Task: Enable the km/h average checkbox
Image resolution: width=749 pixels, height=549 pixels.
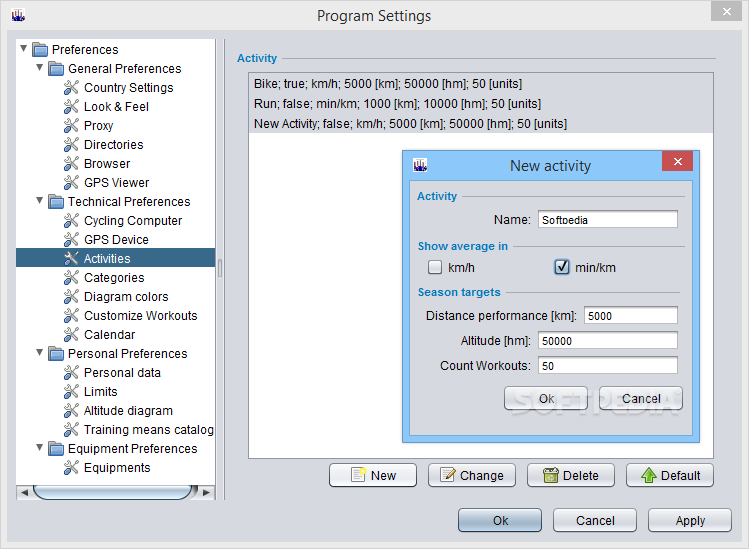Action: pos(435,267)
